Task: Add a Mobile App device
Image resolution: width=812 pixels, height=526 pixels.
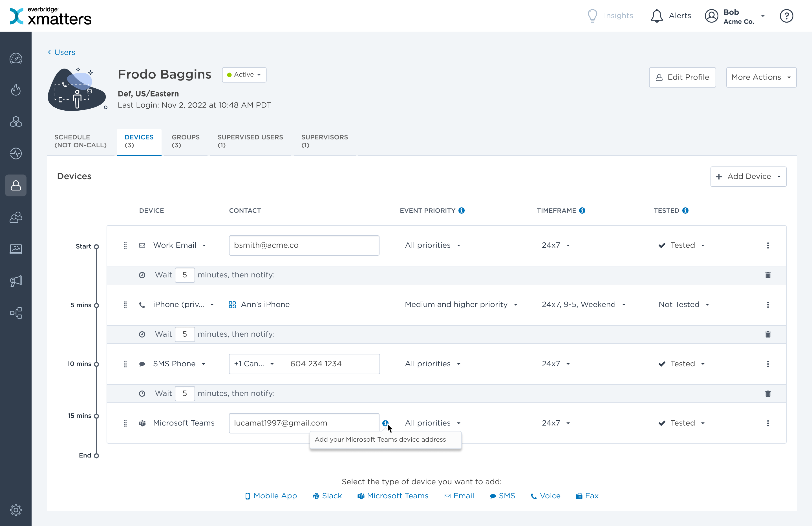Action: click(271, 496)
